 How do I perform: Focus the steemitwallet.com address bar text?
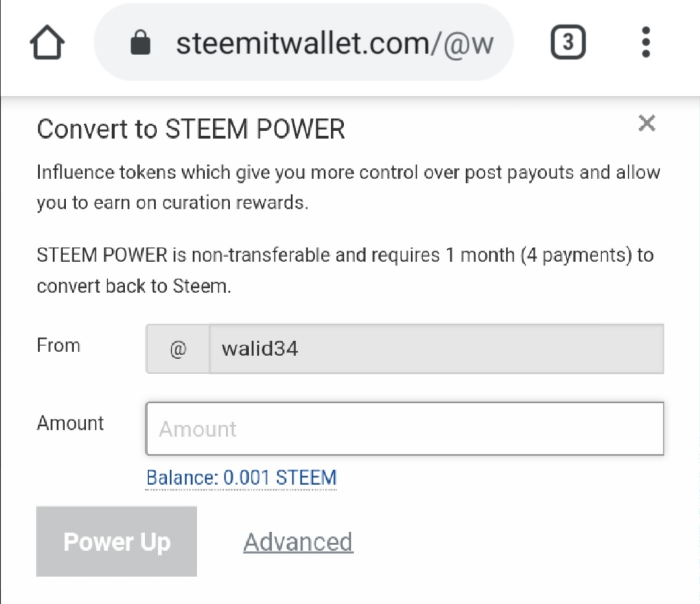pos(335,43)
